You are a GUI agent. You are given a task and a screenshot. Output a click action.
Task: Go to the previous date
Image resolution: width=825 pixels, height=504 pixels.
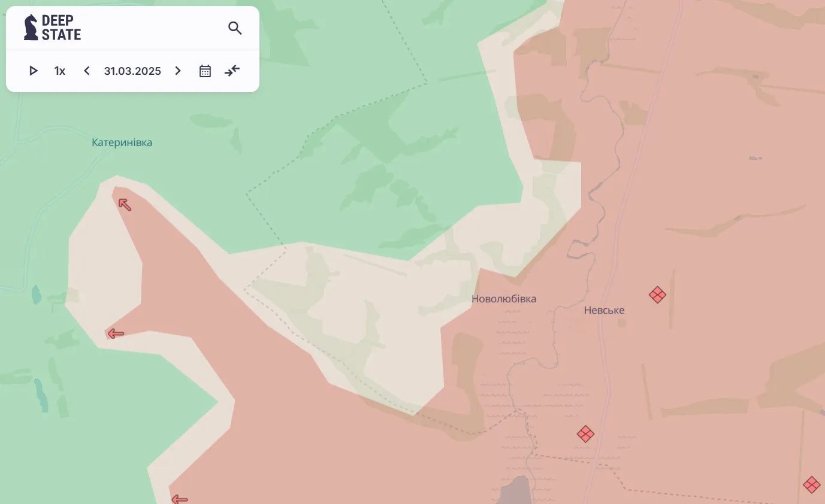tap(87, 71)
